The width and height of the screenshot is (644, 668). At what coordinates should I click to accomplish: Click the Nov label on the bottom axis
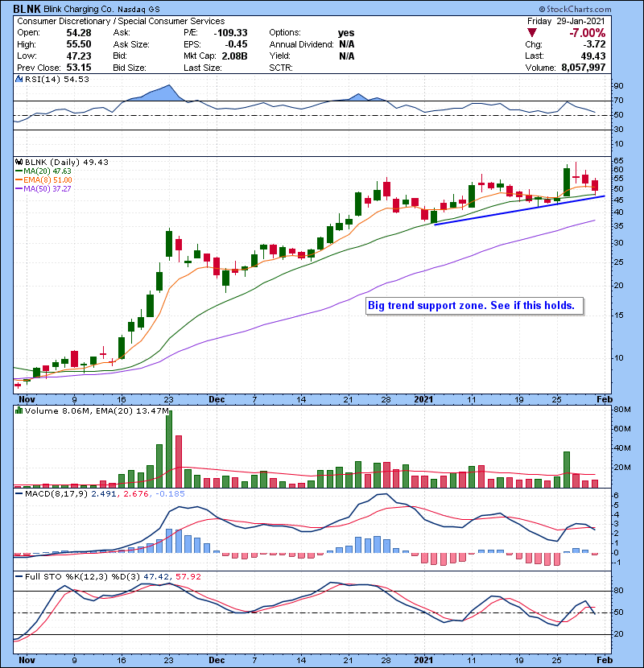coord(27,660)
